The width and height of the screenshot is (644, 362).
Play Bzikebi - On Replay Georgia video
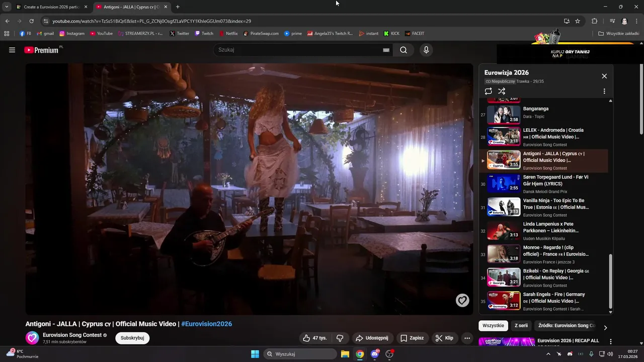(544, 278)
